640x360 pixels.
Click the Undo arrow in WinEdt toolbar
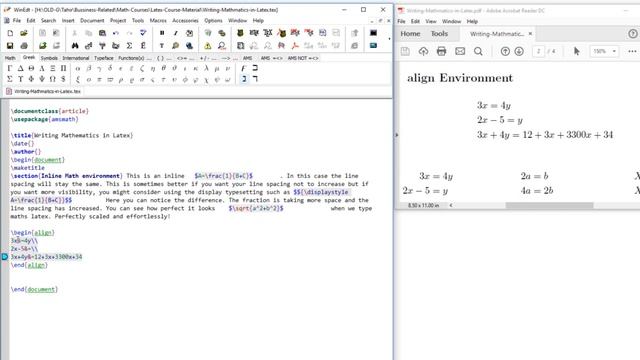point(116,33)
